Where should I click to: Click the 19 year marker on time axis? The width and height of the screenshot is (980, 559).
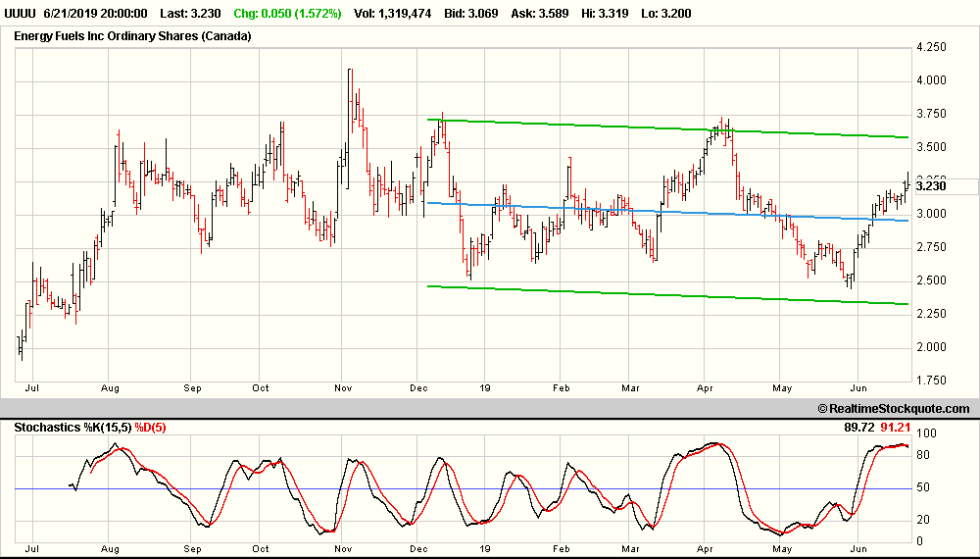pyautogui.click(x=483, y=387)
